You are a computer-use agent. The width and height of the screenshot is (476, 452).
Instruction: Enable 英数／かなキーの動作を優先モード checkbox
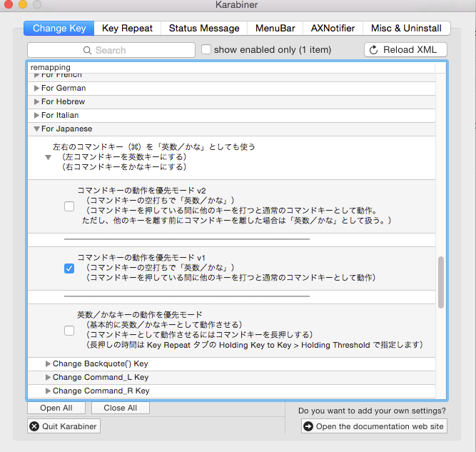(x=69, y=331)
